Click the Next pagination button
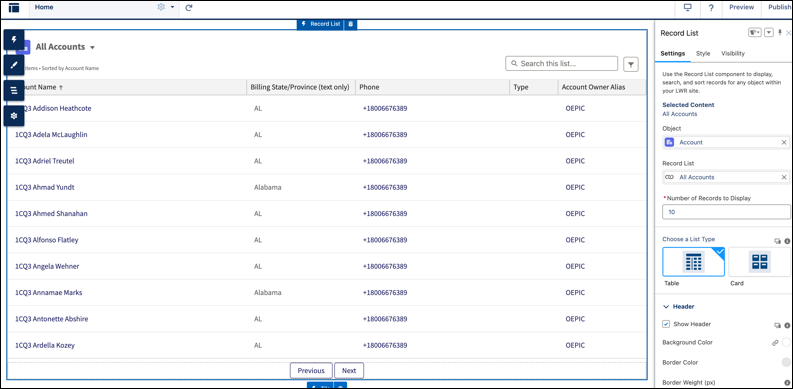 [349, 371]
